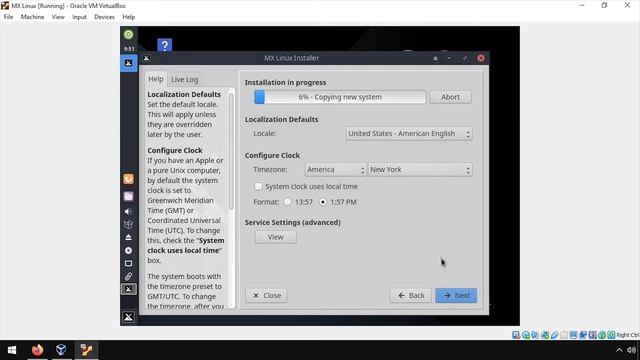Open the VirtualBox File menu
Screen dimensions: 640x360
pyautogui.click(x=8, y=17)
